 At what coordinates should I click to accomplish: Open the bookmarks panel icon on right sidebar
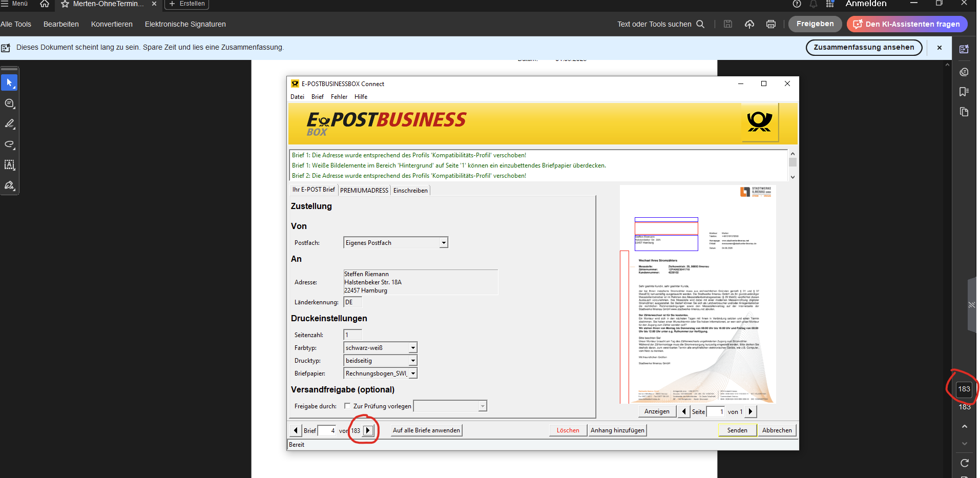964,92
